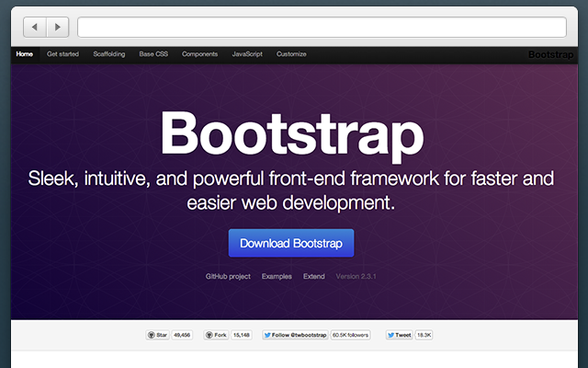Open the JavaScript nav link
This screenshot has width=588, height=368.
[247, 54]
